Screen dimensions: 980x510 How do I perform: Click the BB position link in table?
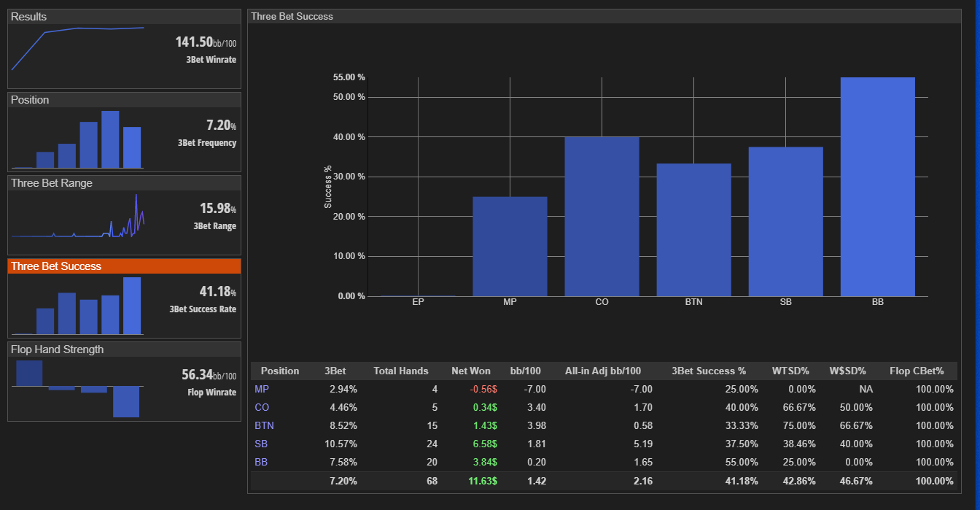point(261,462)
